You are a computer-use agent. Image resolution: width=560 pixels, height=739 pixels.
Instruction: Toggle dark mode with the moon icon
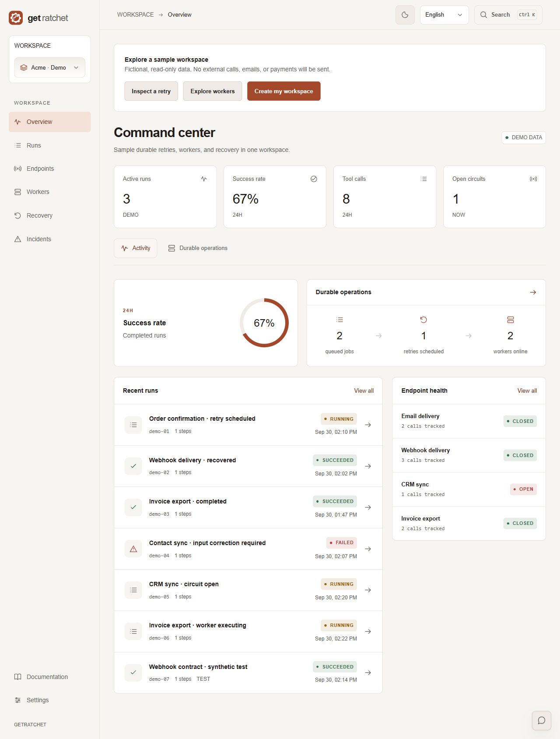(405, 15)
